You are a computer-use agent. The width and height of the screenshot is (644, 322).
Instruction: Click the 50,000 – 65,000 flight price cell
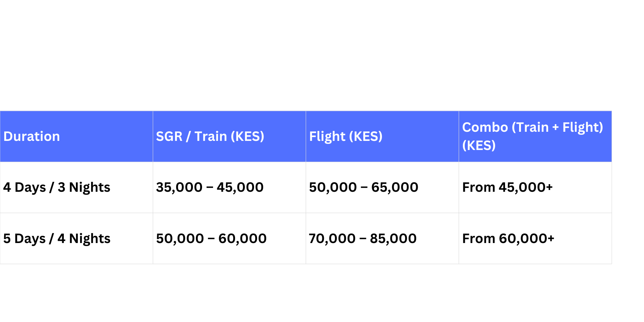[363, 187]
